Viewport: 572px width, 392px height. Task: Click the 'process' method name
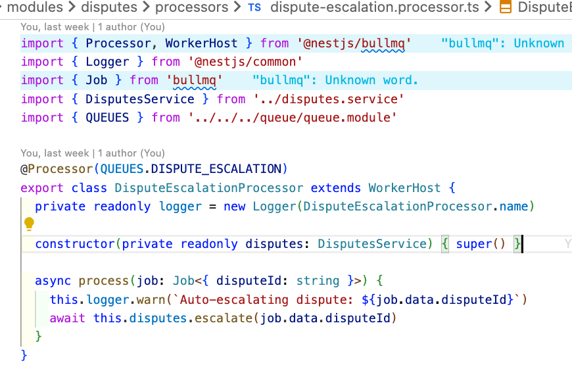(104, 281)
